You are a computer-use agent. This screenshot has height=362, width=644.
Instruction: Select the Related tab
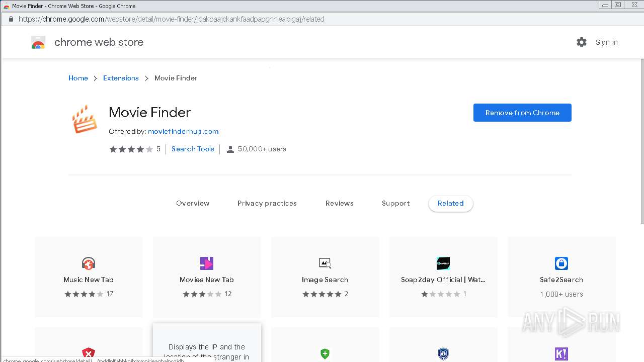[451, 204]
